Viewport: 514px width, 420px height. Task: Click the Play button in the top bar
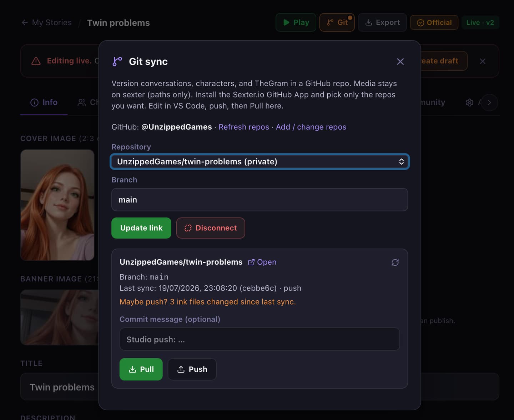[296, 22]
